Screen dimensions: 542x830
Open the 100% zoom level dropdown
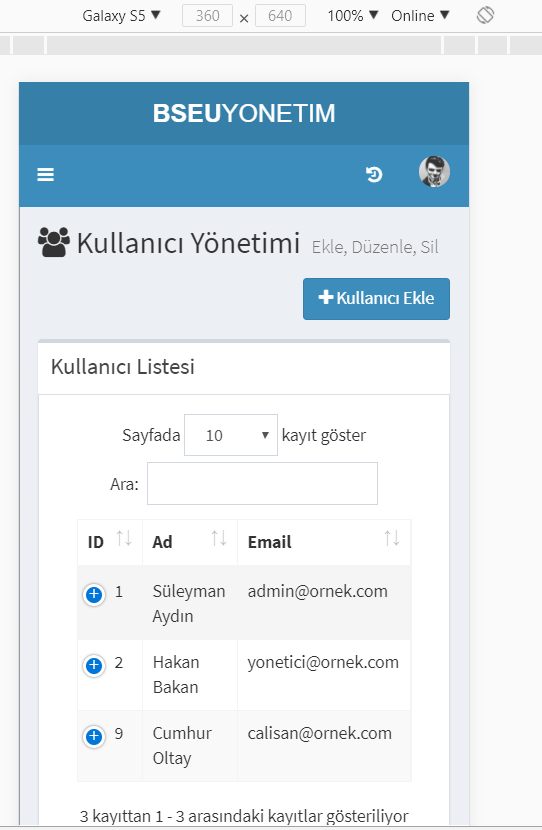pos(353,15)
